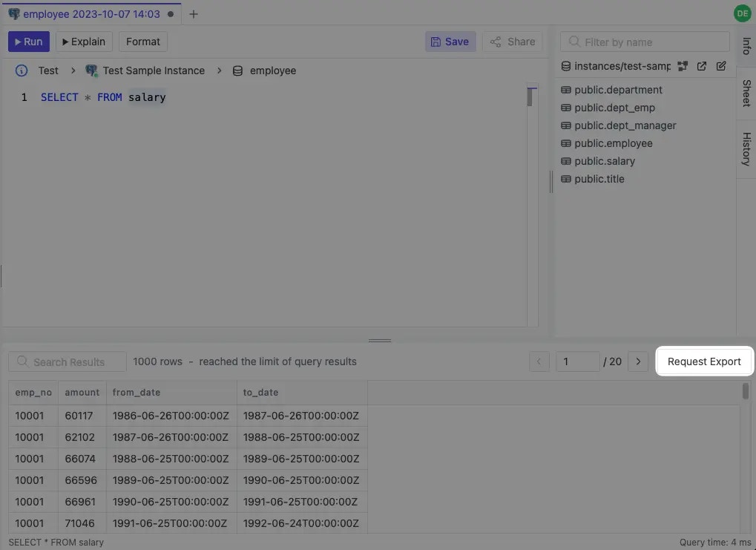Run the SQL query
Image resolution: width=756 pixels, height=550 pixels.
[28, 41]
